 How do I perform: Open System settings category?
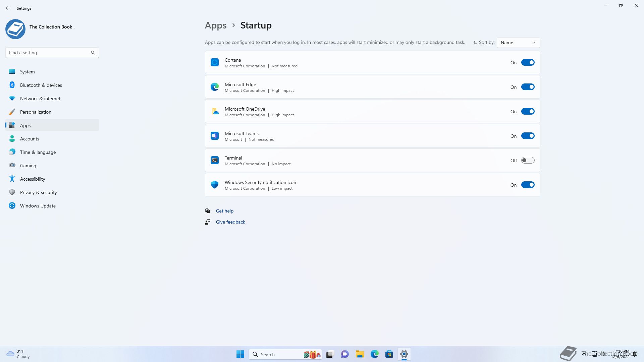pyautogui.click(x=52, y=71)
